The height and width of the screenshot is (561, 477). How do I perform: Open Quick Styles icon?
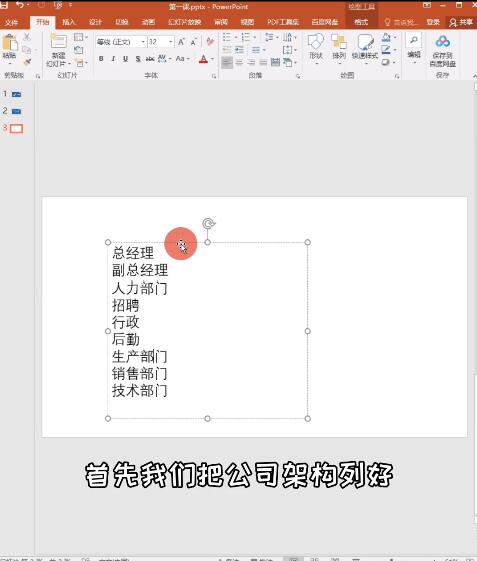tap(365, 42)
